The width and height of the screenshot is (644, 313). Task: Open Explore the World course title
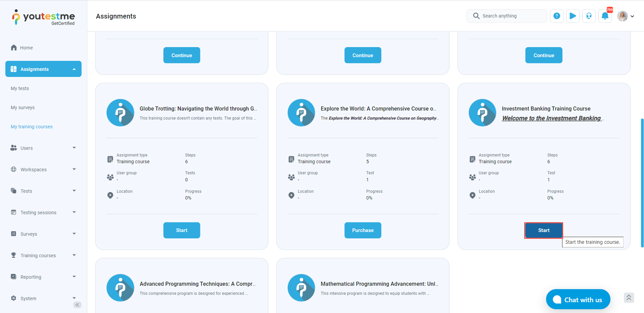(378, 109)
